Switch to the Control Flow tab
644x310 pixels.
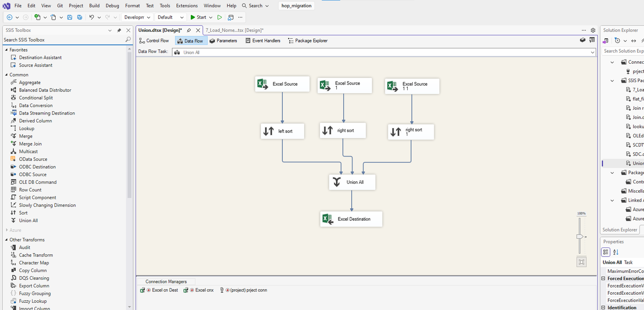point(154,41)
